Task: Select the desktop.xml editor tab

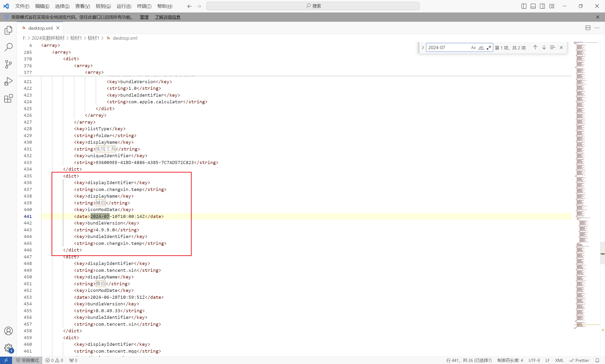Action: click(40, 28)
